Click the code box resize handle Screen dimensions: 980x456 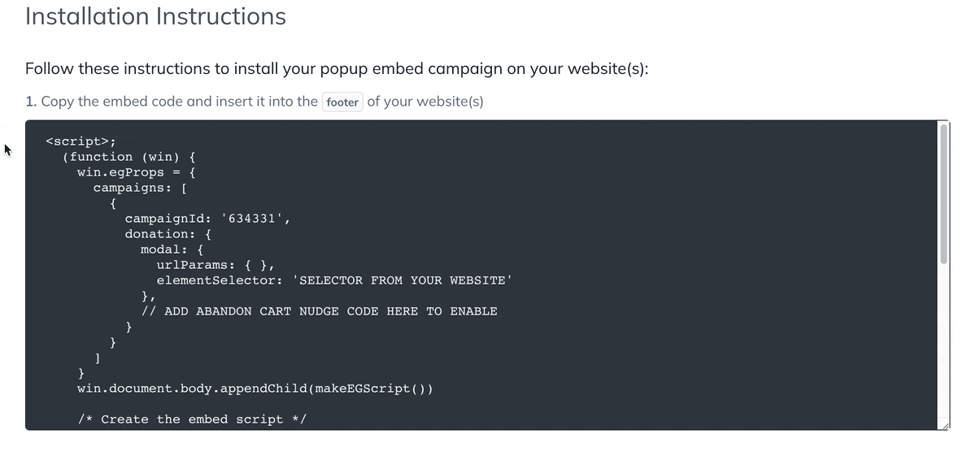(x=943, y=425)
